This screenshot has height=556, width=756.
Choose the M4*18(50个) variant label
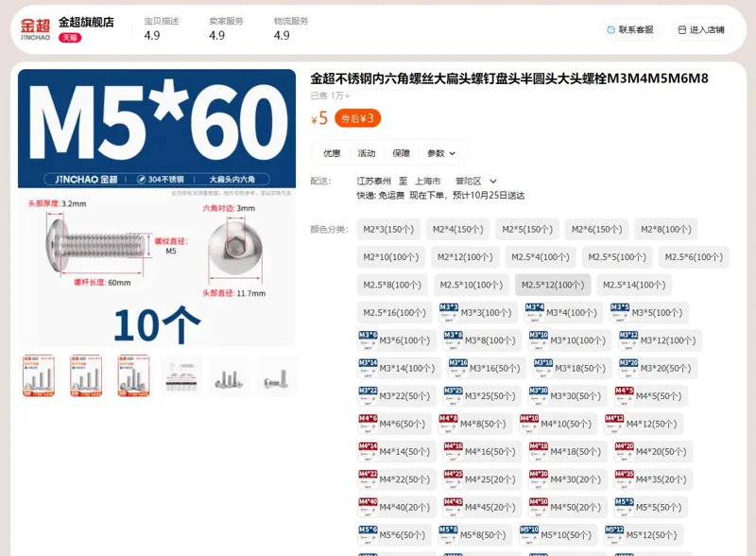576,452
